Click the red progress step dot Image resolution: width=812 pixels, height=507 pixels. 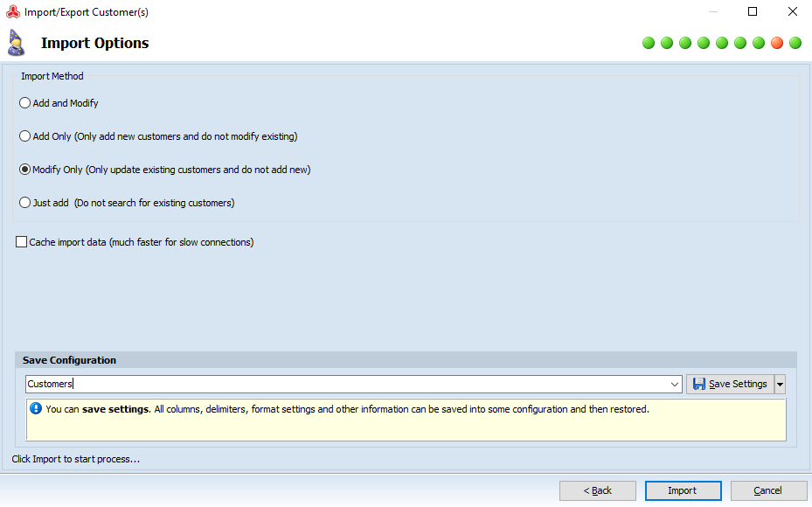point(777,43)
